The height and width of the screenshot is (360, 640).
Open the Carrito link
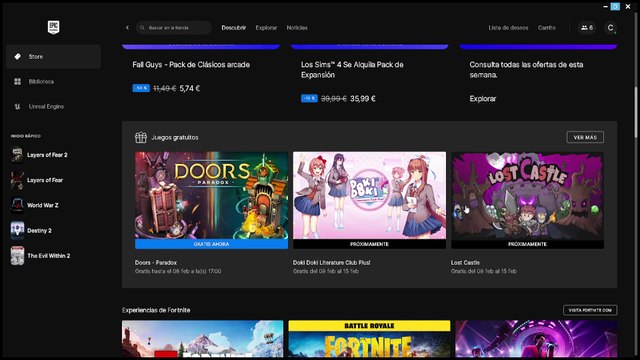pyautogui.click(x=547, y=28)
